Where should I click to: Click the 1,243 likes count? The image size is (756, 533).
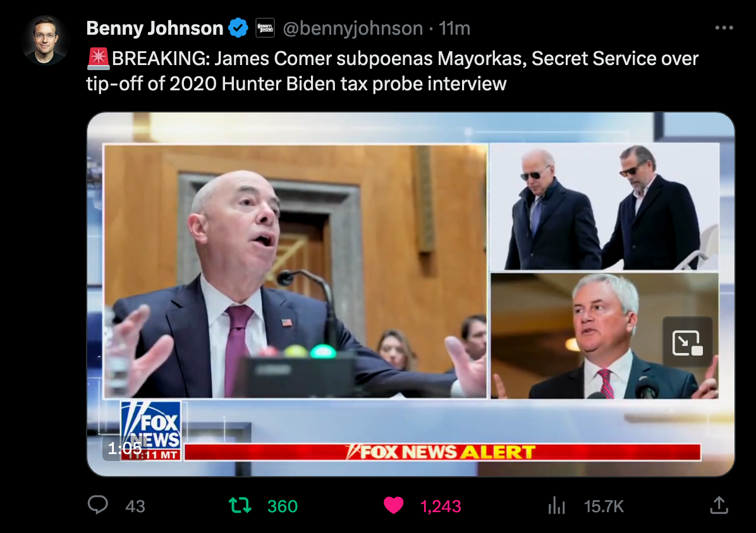coord(441,506)
